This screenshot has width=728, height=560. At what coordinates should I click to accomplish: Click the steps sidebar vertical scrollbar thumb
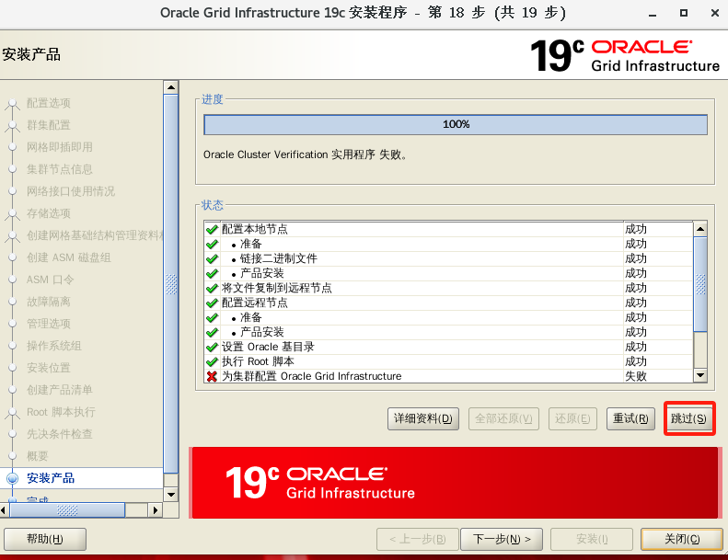[171, 284]
